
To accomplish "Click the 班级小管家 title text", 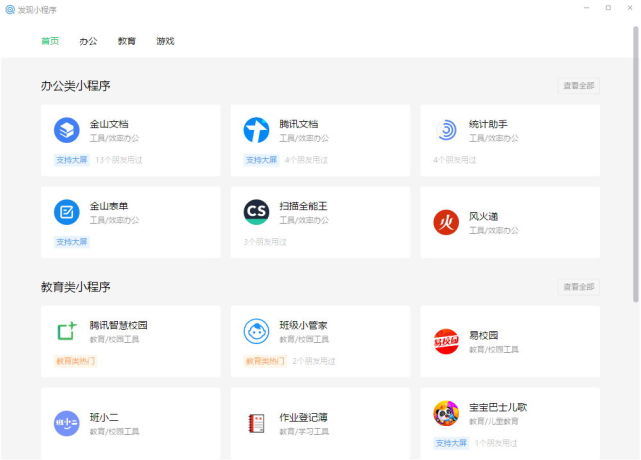I will (x=303, y=325).
